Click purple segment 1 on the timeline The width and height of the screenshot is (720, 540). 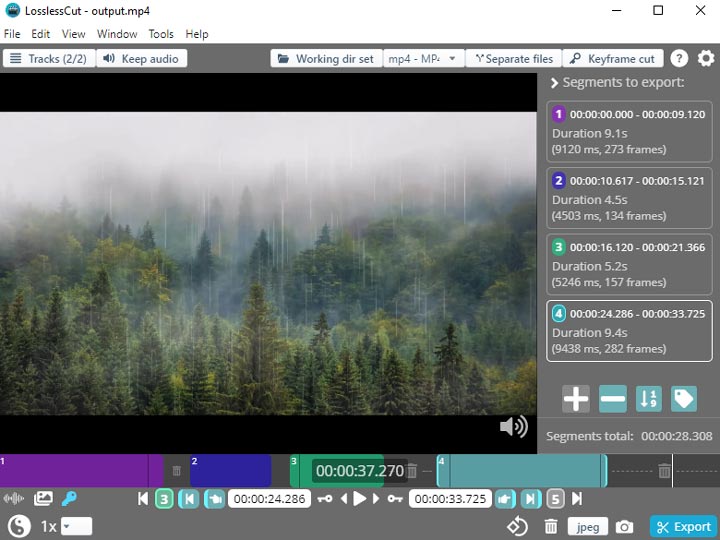tap(82, 471)
